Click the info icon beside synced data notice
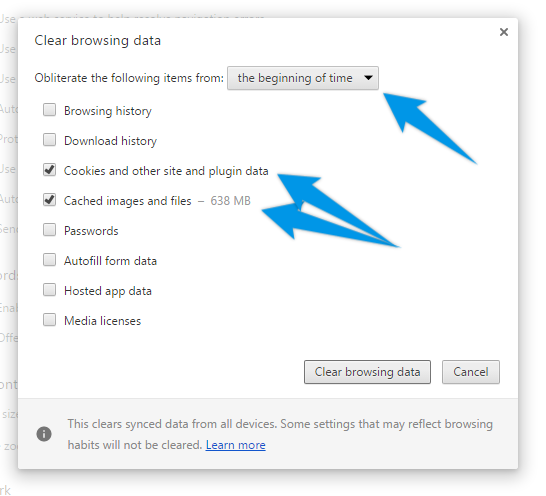This screenshot has height=496, width=546. 44,434
